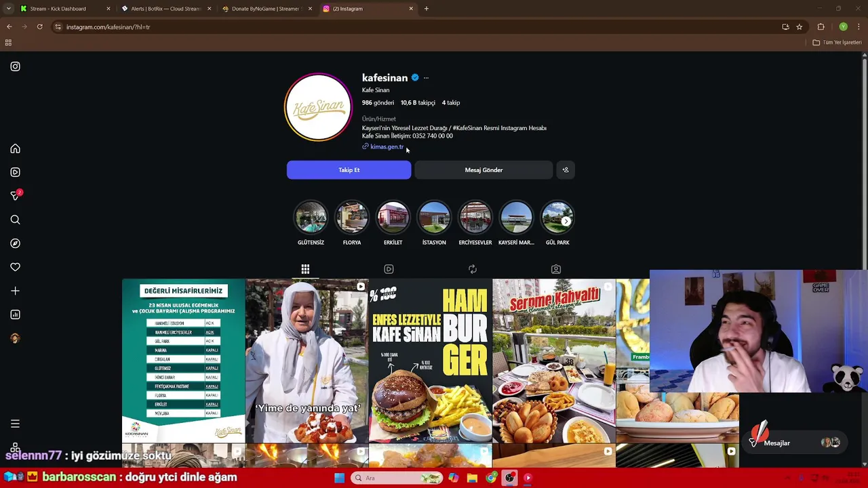Open the Değerli Misafirlerimiz schedule post
868x488 pixels.
183,361
